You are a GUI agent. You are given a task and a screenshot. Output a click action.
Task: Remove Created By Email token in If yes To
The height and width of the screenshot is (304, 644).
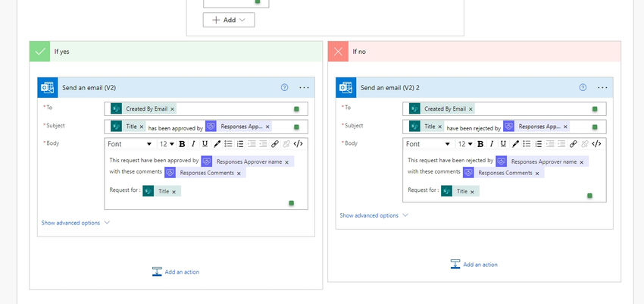click(173, 109)
